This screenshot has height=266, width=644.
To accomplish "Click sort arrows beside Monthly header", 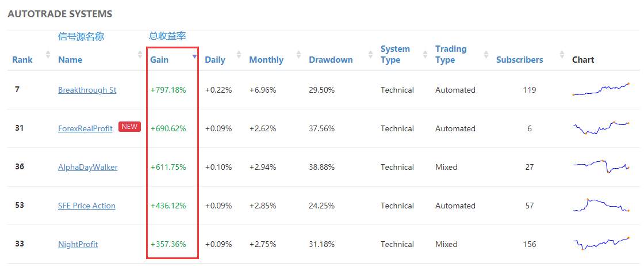I will coord(298,54).
